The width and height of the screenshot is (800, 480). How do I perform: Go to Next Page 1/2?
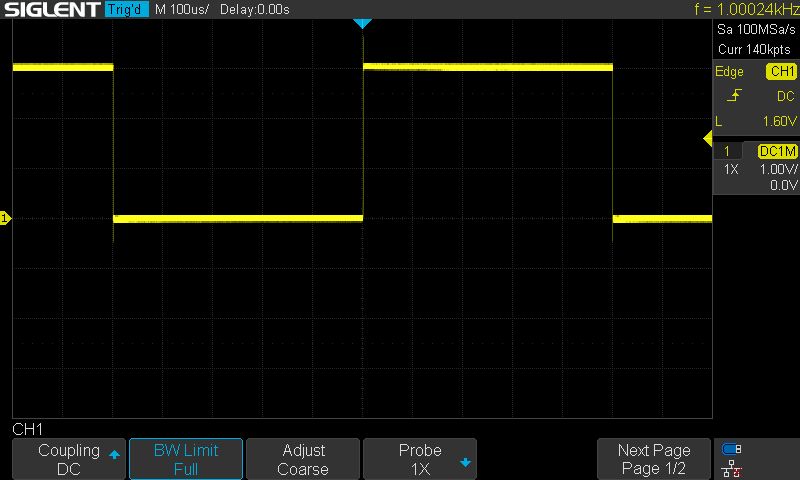[x=654, y=459]
